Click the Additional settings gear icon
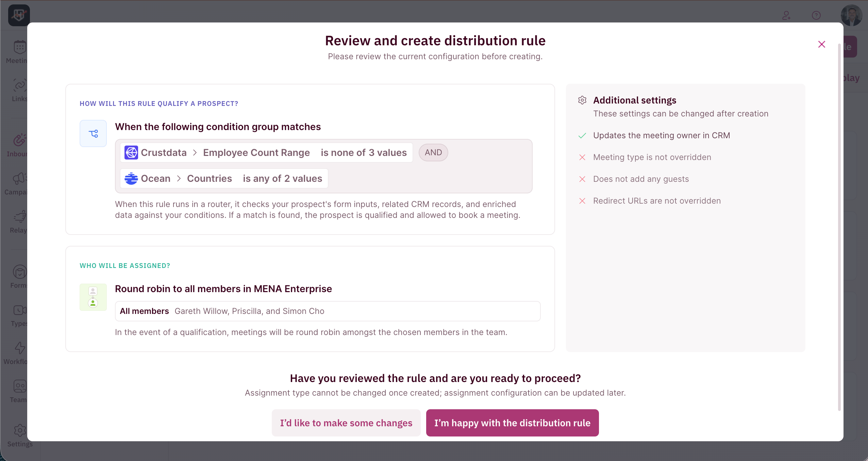 pos(582,100)
